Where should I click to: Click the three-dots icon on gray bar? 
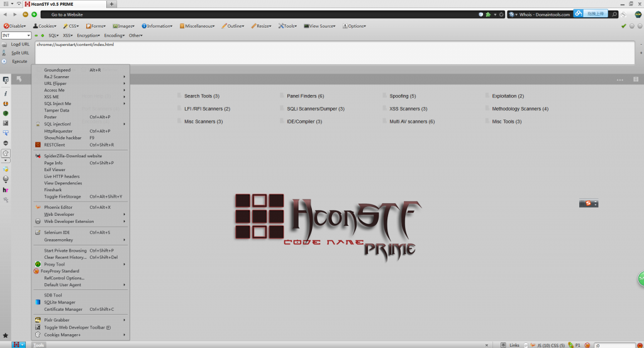click(619, 80)
